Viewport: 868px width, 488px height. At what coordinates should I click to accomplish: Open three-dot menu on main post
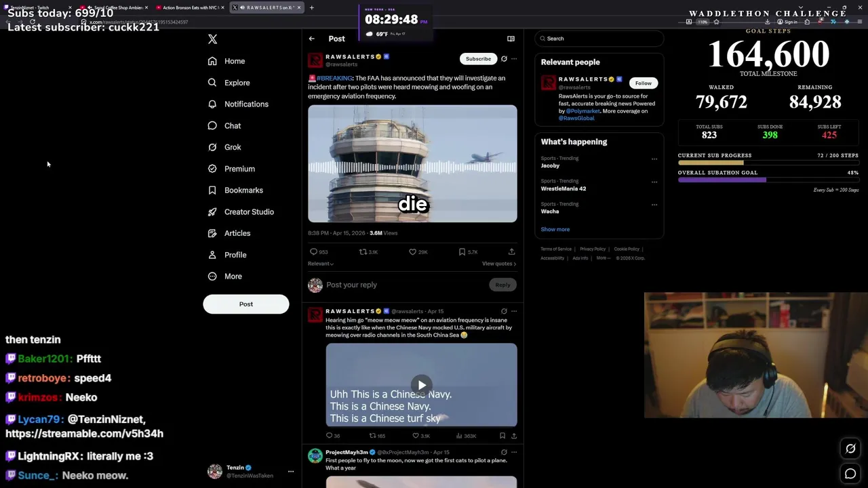tap(514, 59)
